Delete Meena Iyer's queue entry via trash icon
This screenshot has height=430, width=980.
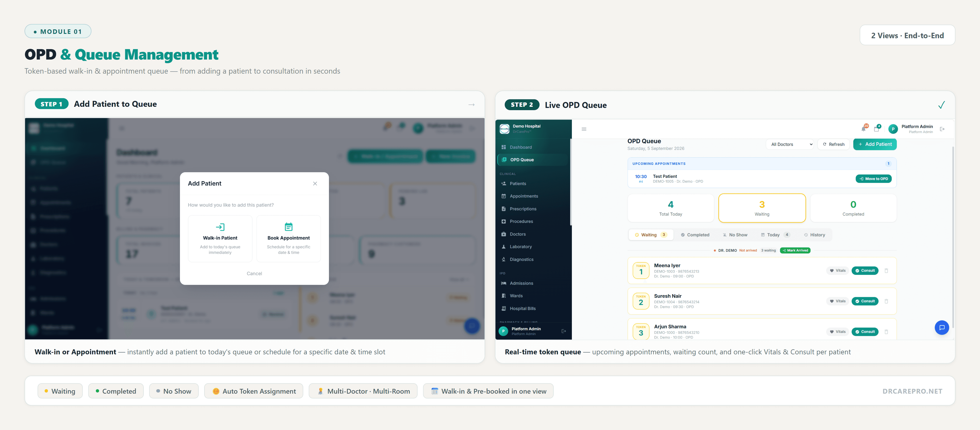pyautogui.click(x=886, y=270)
